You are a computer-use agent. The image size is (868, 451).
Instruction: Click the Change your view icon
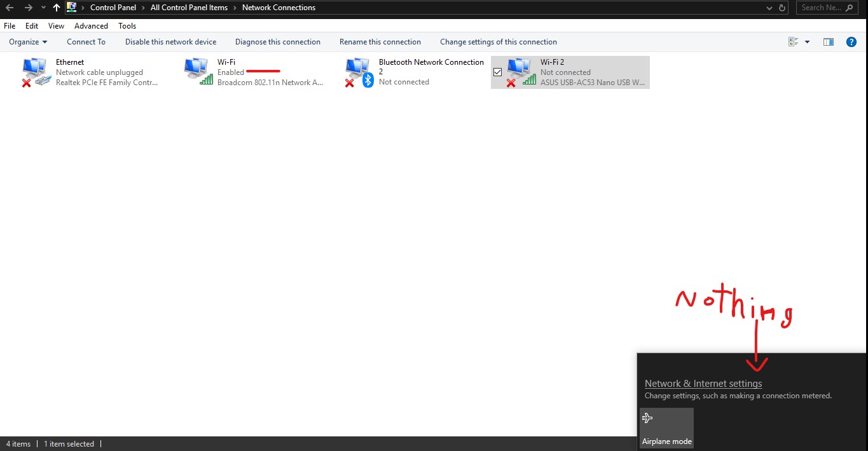pyautogui.click(x=793, y=42)
